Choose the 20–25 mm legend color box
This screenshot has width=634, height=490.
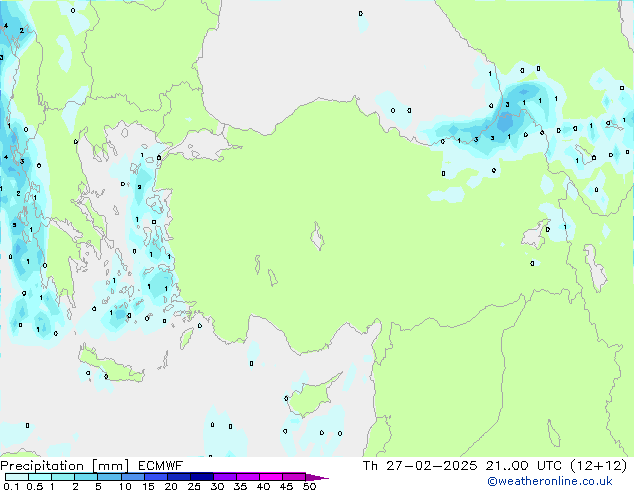click(x=179, y=477)
